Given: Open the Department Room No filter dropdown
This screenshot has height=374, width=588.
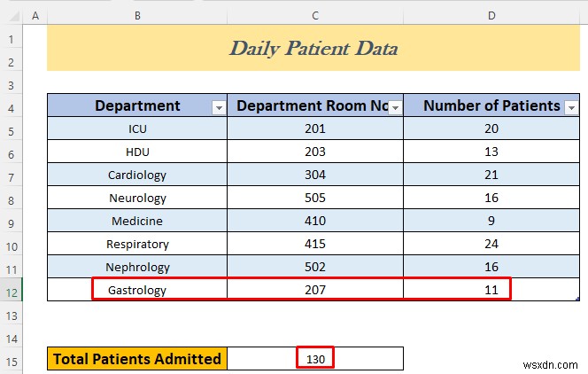Looking at the screenshot, I should pyautogui.click(x=395, y=107).
